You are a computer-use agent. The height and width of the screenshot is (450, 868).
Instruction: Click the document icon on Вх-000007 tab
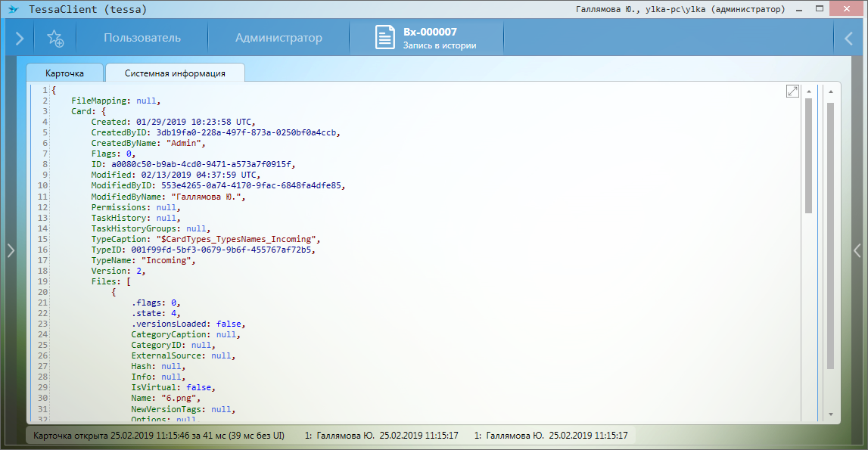tap(385, 38)
